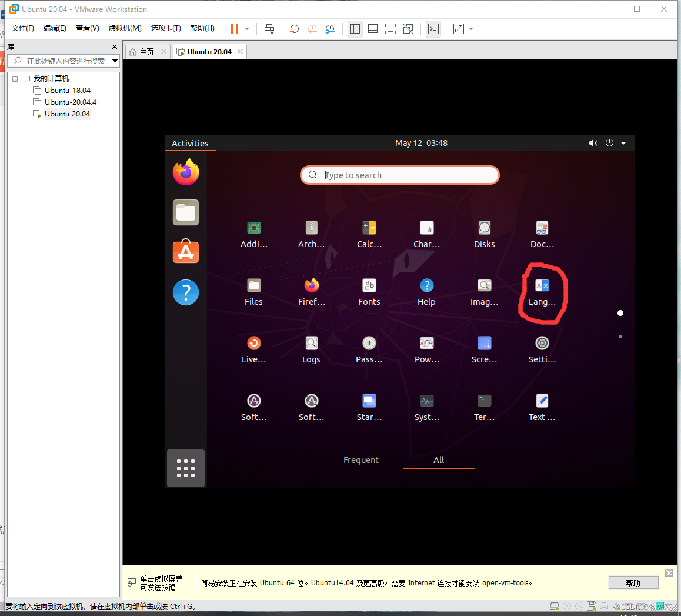Open the Ubuntu volume indicator

(593, 143)
